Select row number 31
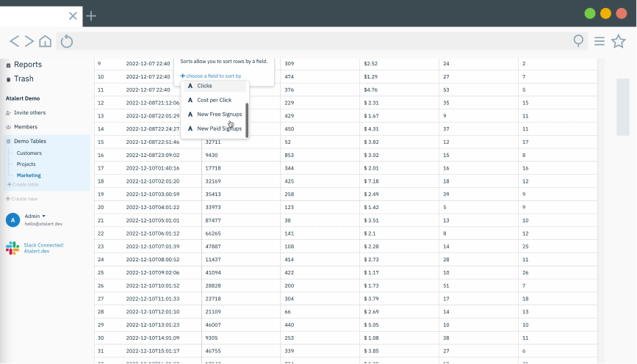Image resolution: width=637 pixels, height=364 pixels. 101,351
